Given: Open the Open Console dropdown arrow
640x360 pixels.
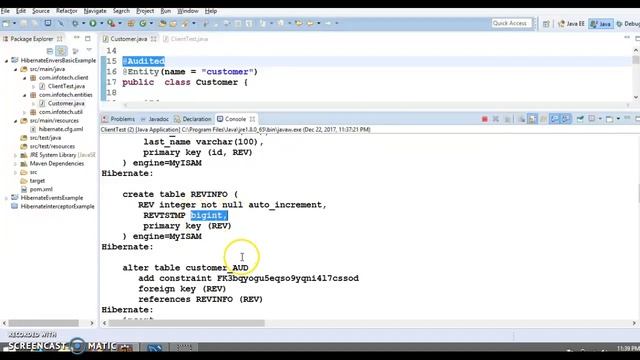Looking at the screenshot, I should (x=618, y=119).
